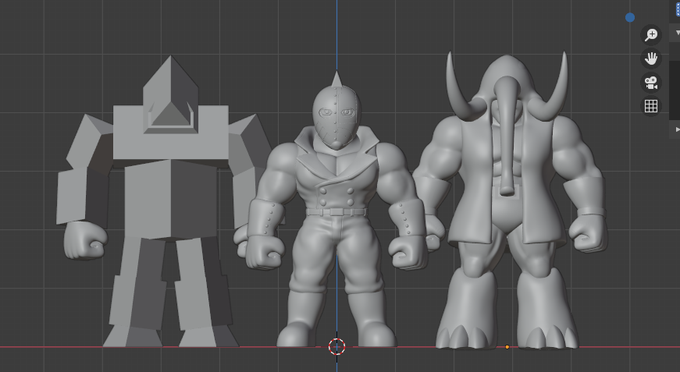Toggle the camera view icon
Image resolution: width=680 pixels, height=372 pixels.
point(651,82)
